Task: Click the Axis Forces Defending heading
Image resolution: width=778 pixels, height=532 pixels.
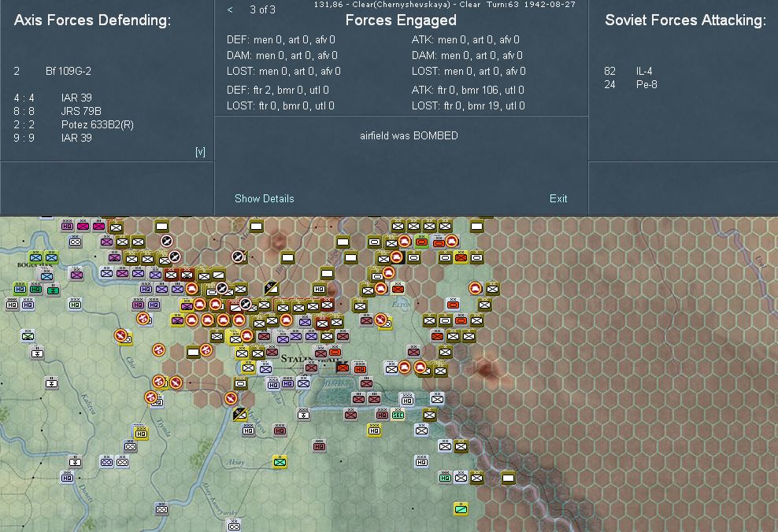Action: pos(92,20)
